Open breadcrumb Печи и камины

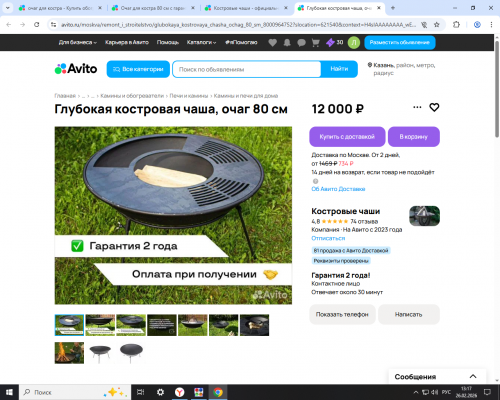189,96
